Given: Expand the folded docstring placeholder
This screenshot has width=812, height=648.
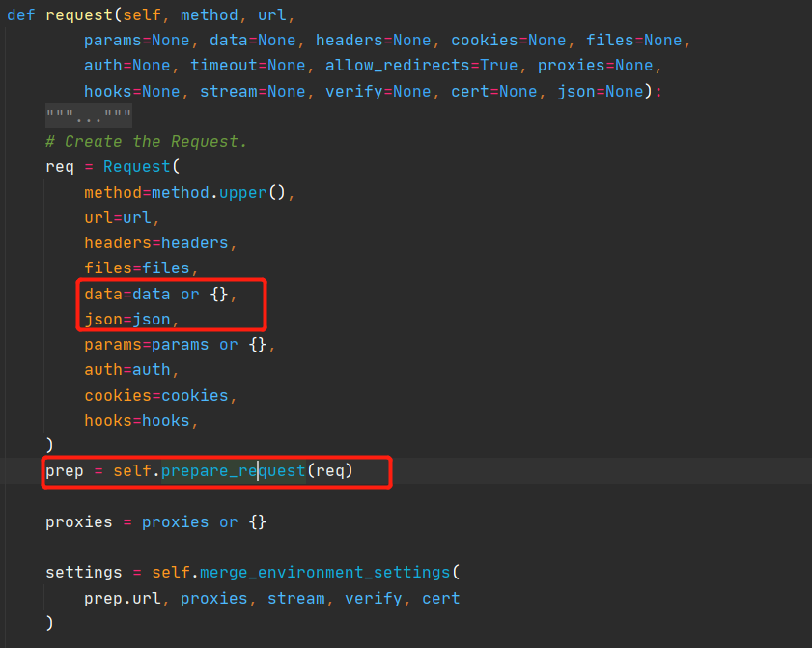Looking at the screenshot, I should pyautogui.click(x=88, y=117).
